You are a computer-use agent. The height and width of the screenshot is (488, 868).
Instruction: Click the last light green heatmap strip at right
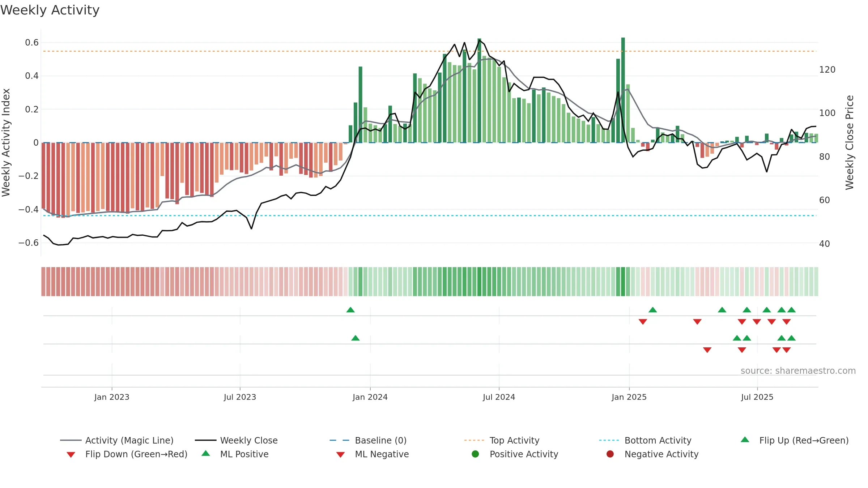pos(816,282)
